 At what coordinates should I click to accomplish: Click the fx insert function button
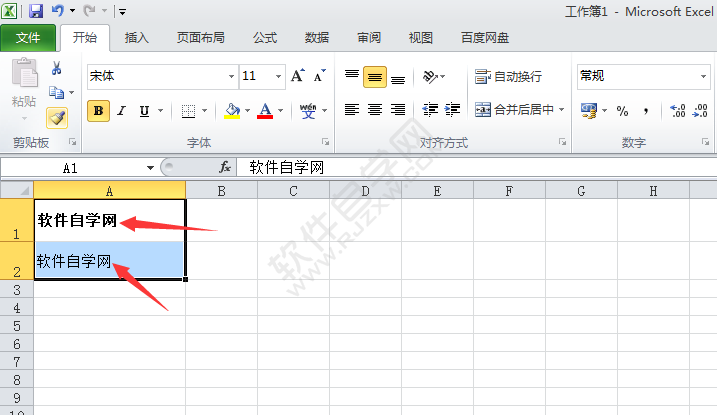(225, 167)
